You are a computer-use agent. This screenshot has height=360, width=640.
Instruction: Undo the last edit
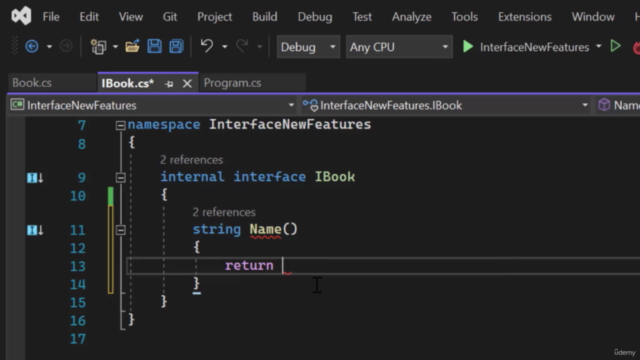coord(207,46)
